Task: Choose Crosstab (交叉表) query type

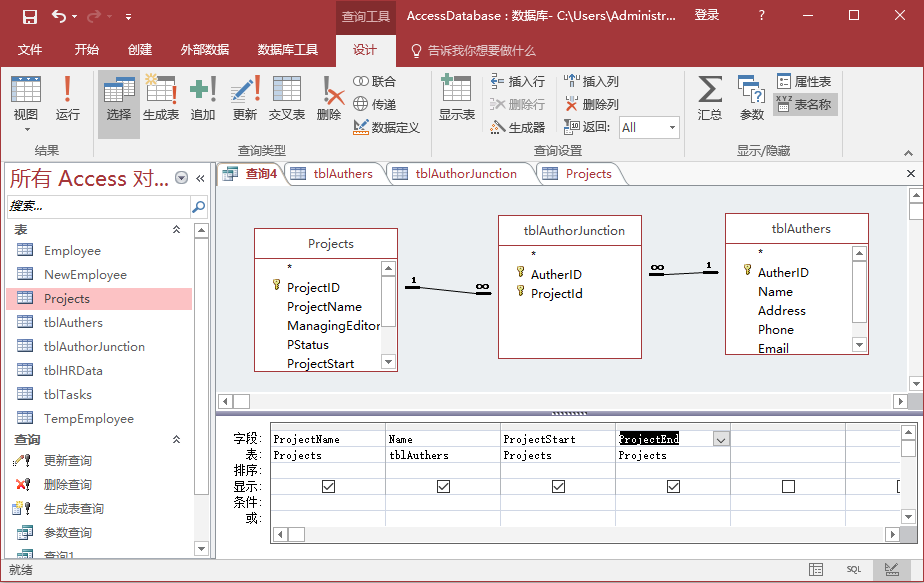Action: tap(286, 98)
